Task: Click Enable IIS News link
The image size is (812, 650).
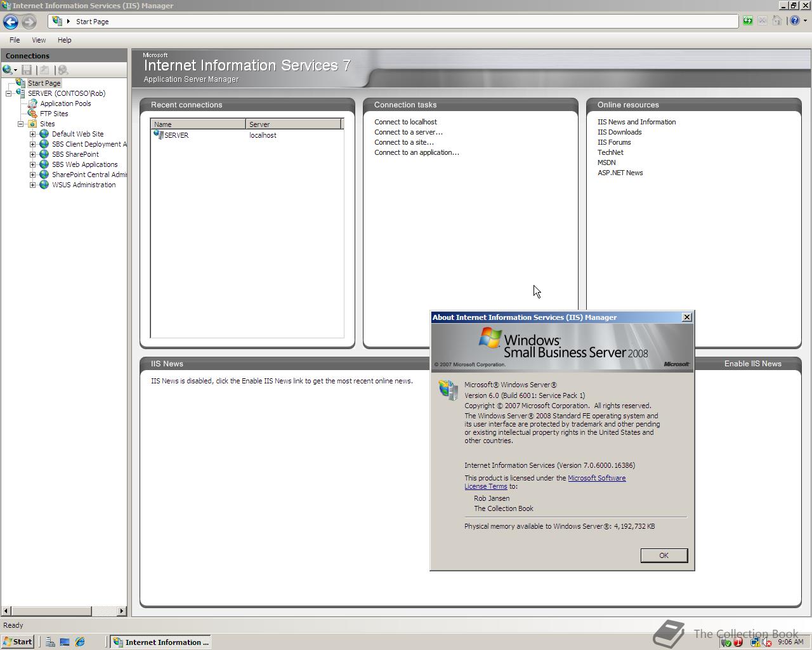Action: 752,364
